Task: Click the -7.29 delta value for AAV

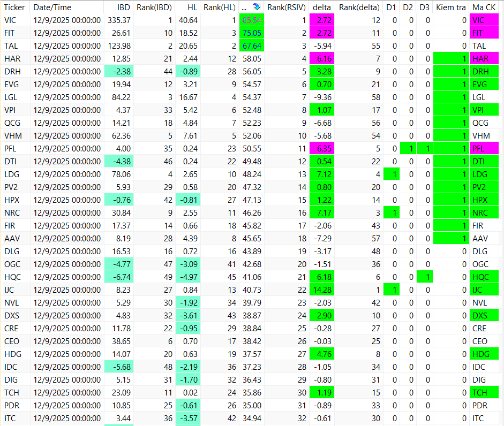Action: [x=322, y=239]
